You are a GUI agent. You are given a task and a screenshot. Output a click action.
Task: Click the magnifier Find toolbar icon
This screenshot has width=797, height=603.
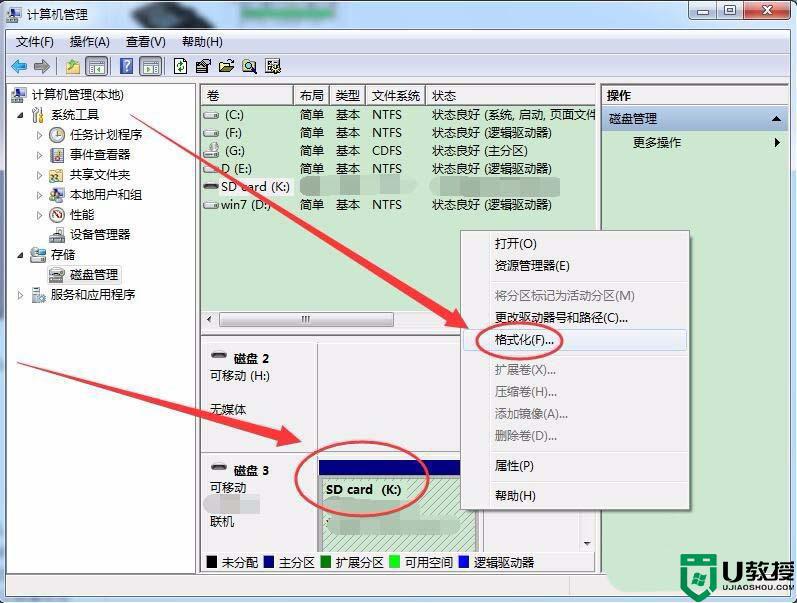click(x=249, y=66)
